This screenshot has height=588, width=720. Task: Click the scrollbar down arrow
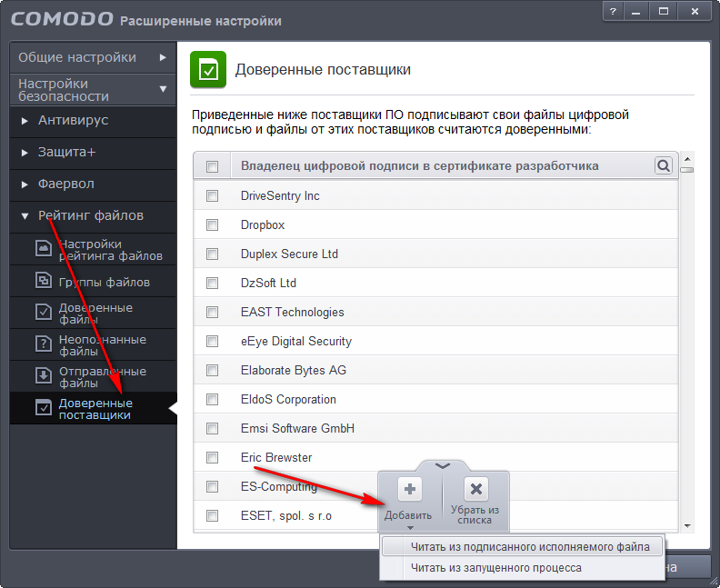coord(687,526)
